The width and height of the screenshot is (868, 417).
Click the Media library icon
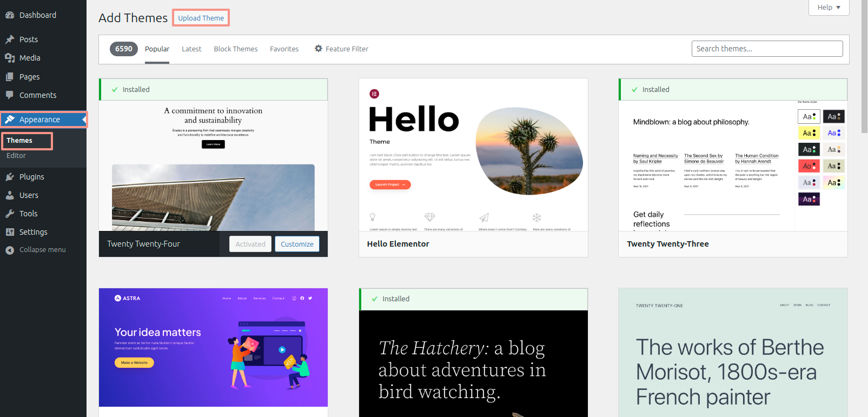(x=10, y=58)
